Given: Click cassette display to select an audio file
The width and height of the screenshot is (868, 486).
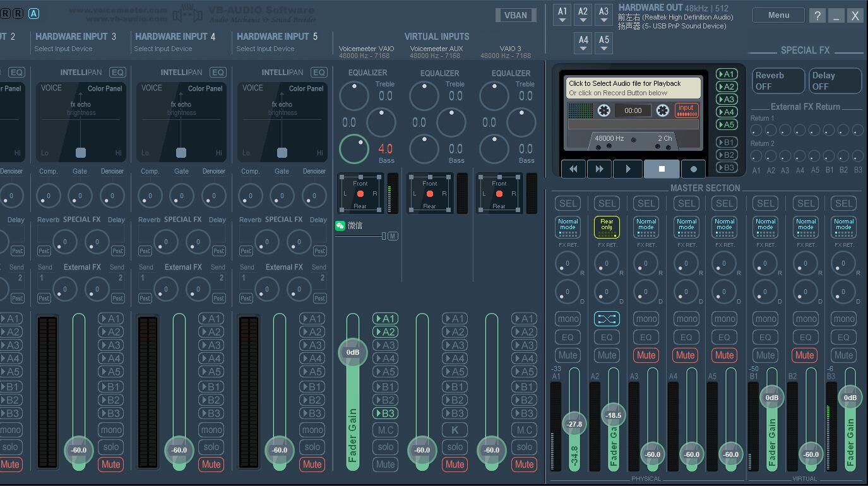Looking at the screenshot, I should pyautogui.click(x=633, y=88).
